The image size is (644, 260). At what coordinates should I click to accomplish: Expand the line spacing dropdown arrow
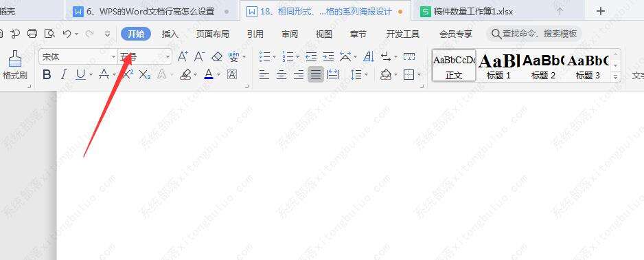pyautogui.click(x=367, y=74)
